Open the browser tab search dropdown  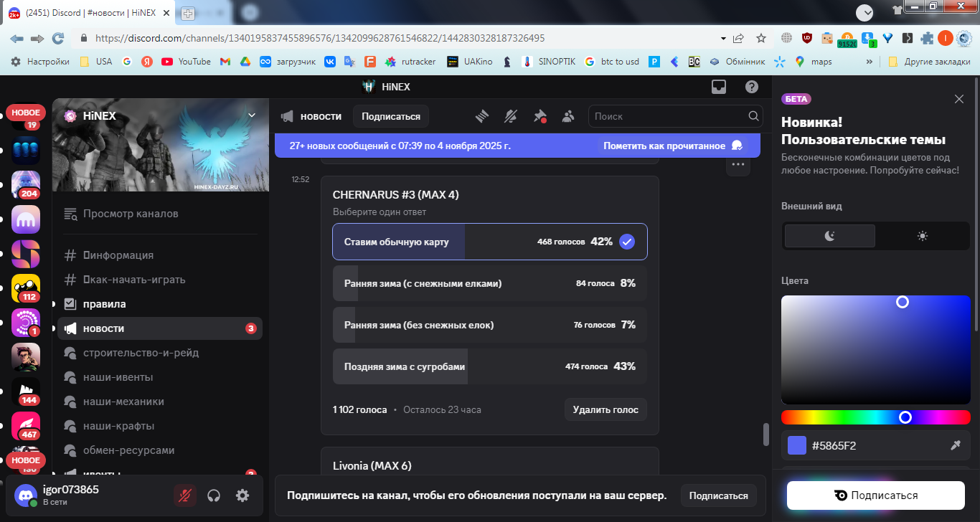864,12
